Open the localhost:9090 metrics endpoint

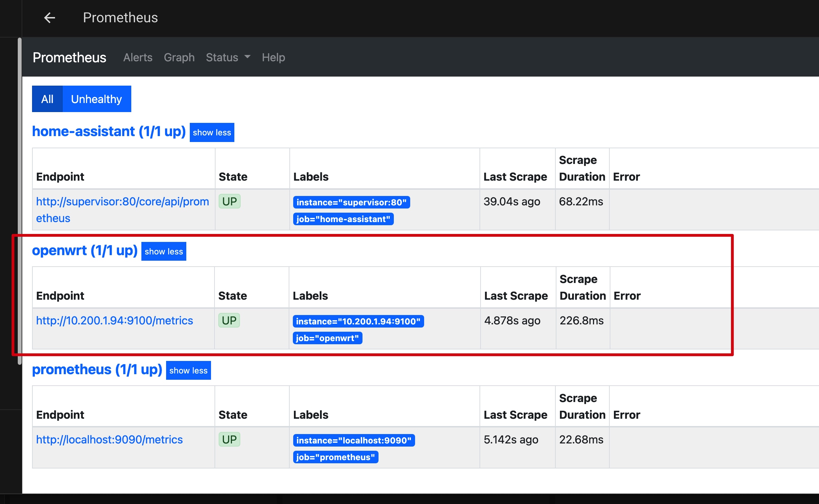109,440
